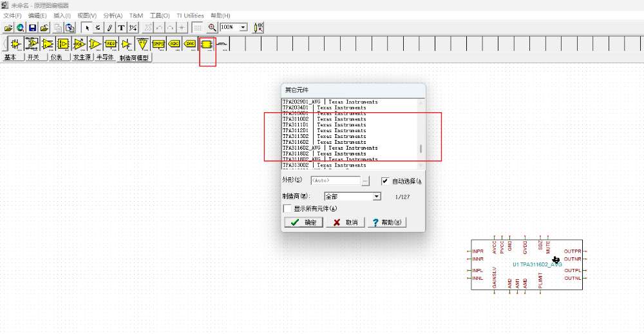Open the 编辑(E) menu
The image size is (644, 334).
point(37,15)
